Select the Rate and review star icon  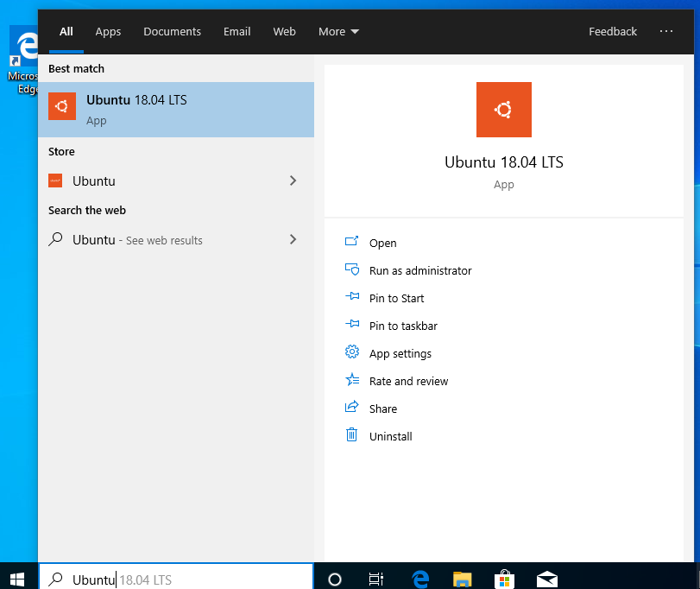(351, 380)
